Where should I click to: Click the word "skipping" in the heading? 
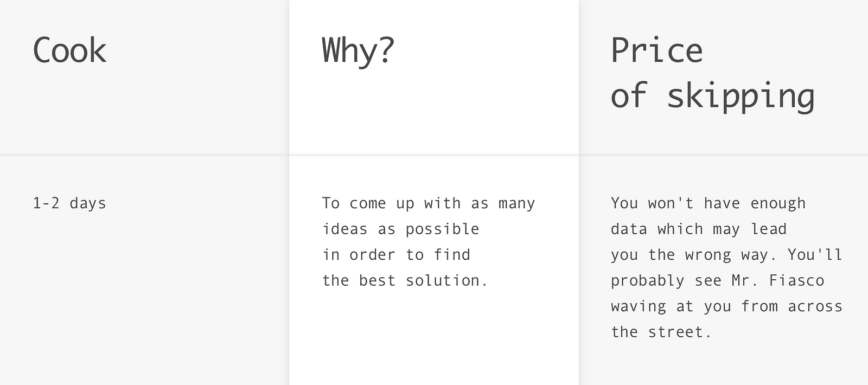pyautogui.click(x=741, y=97)
